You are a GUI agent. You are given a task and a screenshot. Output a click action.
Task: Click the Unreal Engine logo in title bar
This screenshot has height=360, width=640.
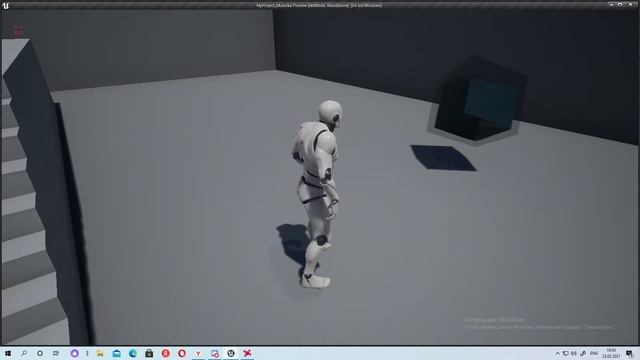pos(5,6)
